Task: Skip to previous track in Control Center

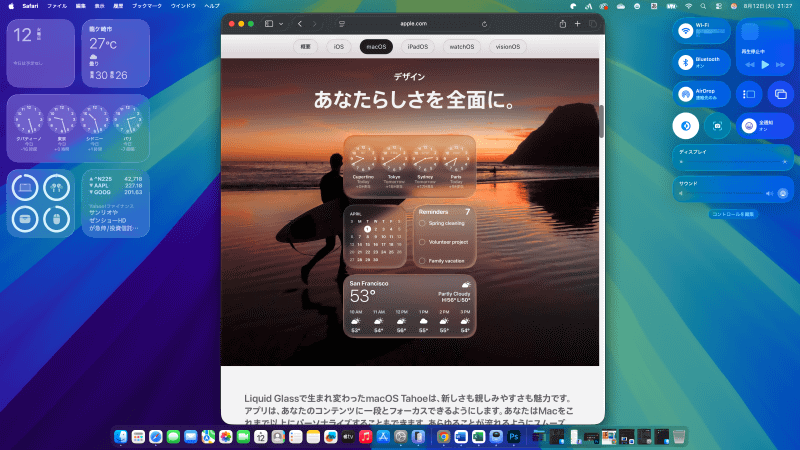Action: pyautogui.click(x=749, y=65)
